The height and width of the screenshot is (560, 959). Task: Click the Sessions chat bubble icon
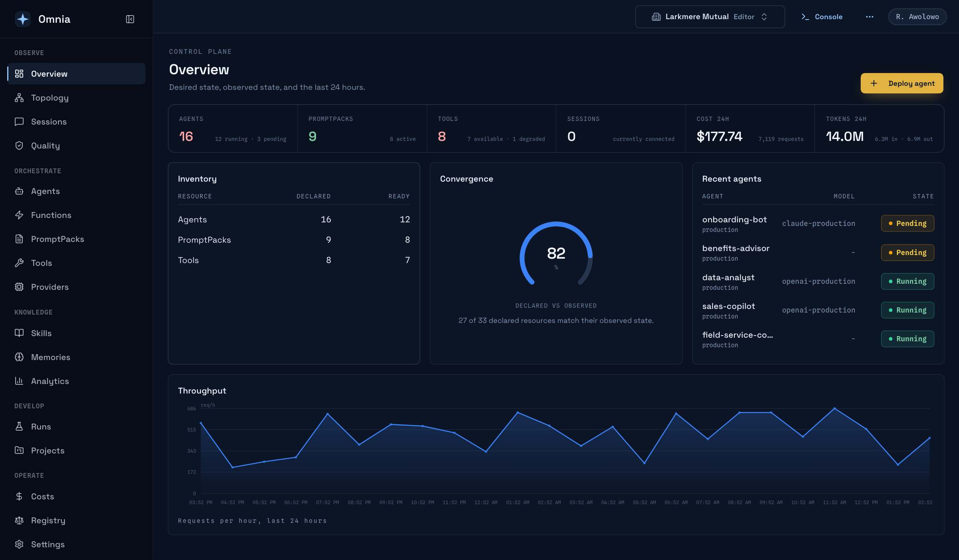point(19,122)
